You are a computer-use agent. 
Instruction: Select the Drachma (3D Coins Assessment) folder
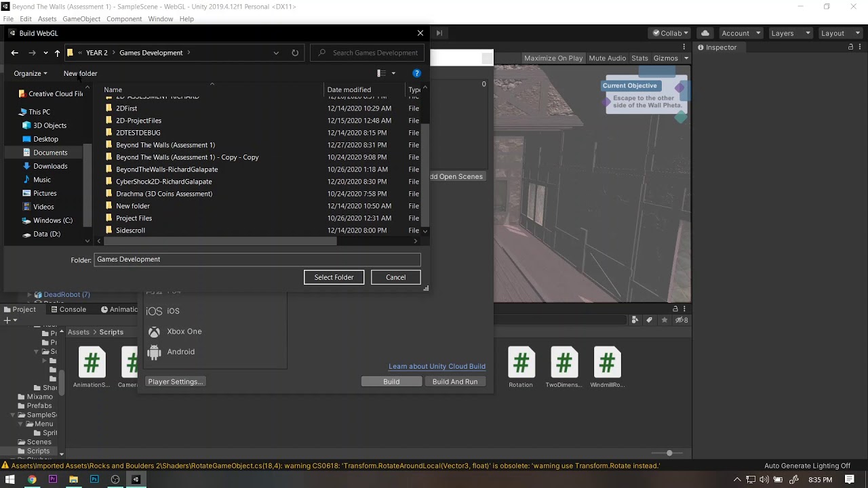(164, 194)
